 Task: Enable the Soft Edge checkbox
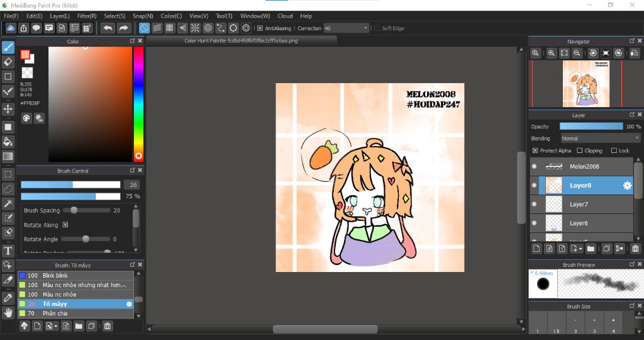click(377, 28)
